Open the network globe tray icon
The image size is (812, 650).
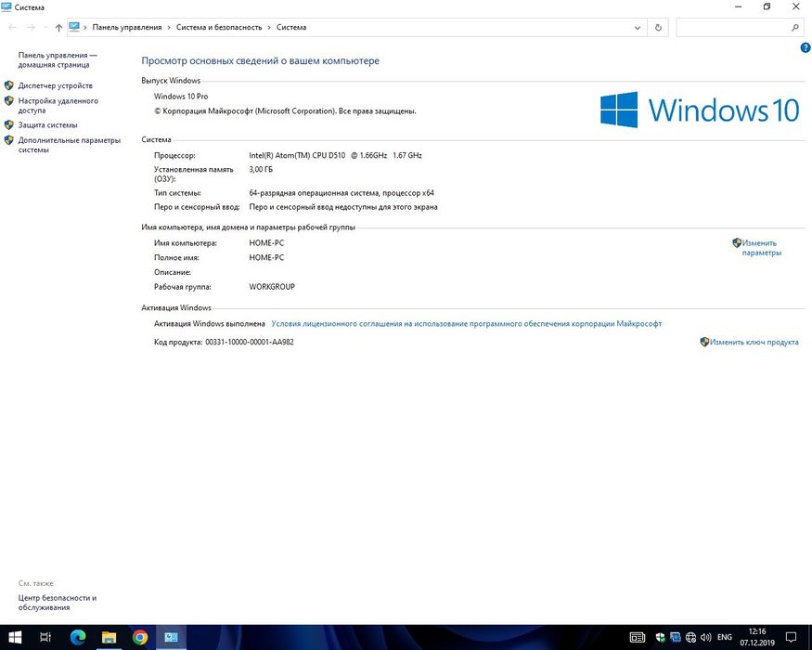tap(690, 638)
